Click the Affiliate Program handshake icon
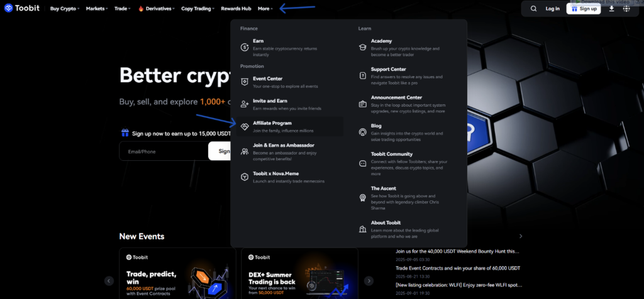This screenshot has height=299, width=644. (x=245, y=126)
